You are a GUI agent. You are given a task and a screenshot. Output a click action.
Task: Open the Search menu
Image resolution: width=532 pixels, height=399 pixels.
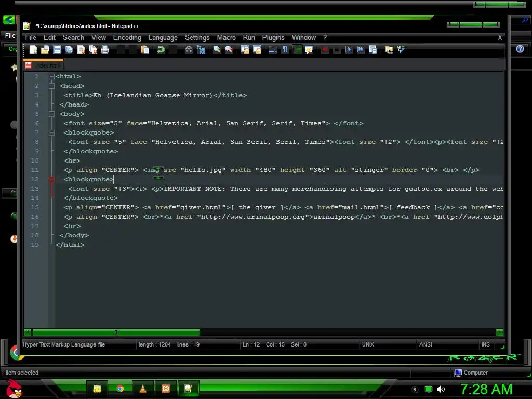pos(73,37)
